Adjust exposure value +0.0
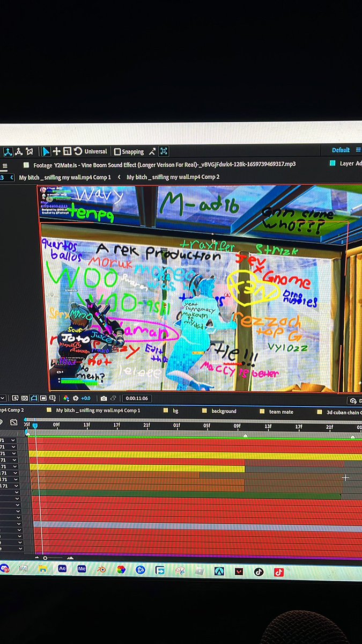 pos(86,398)
